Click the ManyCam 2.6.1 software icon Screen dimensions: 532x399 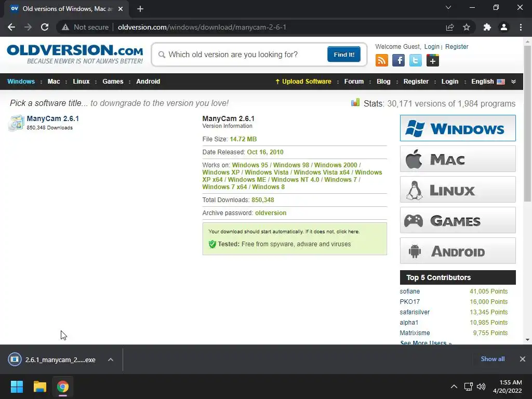[16, 123]
